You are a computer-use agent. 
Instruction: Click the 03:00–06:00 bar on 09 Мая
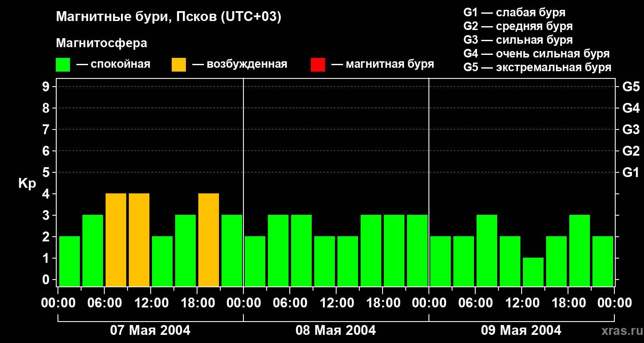[464, 261]
